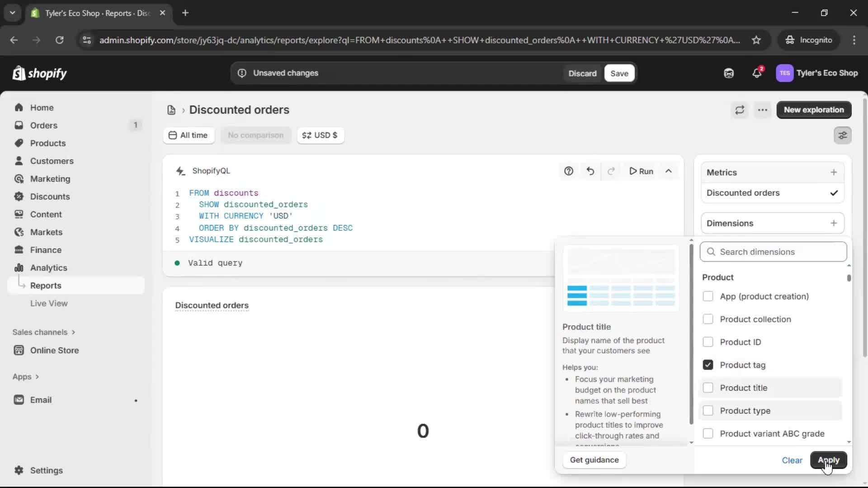Click the Clear link in dimensions popup
Screen dimensions: 868x488
click(x=792, y=460)
